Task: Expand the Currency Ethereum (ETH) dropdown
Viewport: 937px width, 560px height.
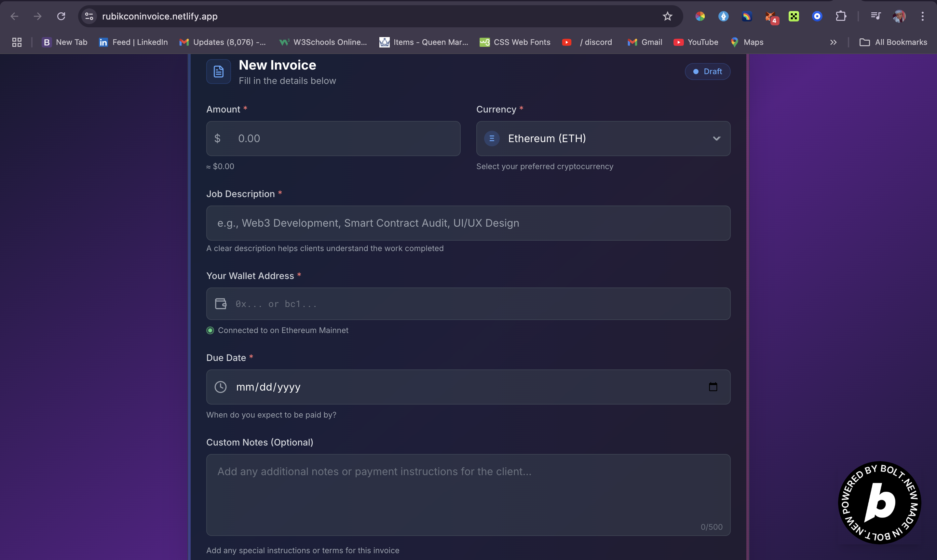Action: [603, 139]
